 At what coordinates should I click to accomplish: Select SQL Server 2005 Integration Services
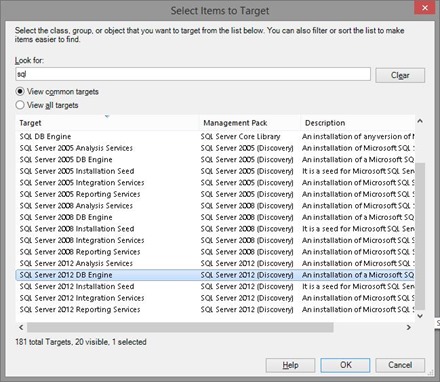215,183
